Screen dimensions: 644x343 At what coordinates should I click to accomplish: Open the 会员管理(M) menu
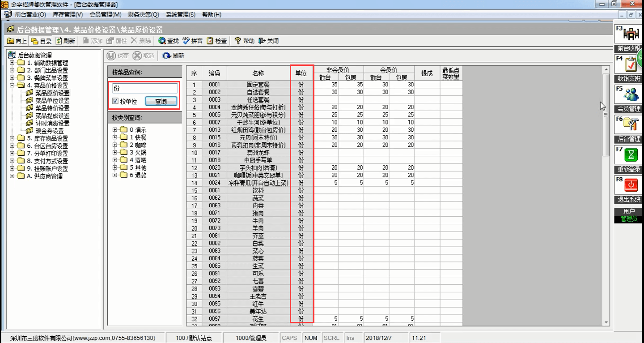(x=106, y=14)
